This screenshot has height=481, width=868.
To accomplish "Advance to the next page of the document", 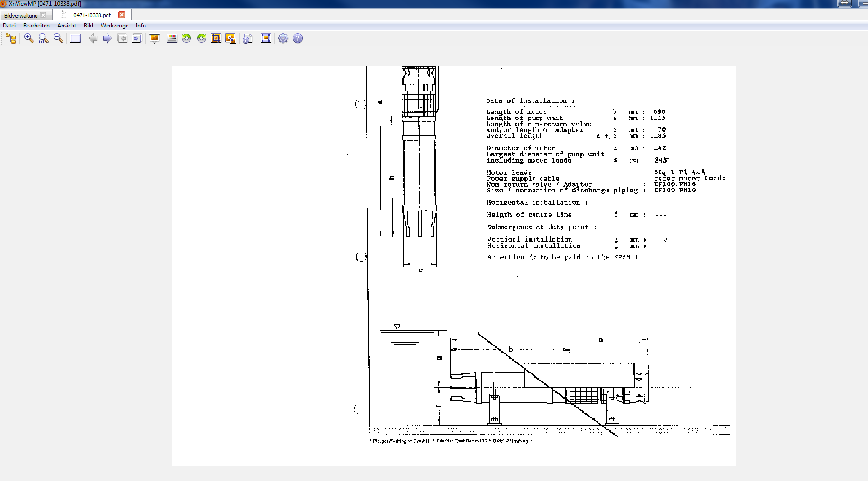I will click(137, 38).
